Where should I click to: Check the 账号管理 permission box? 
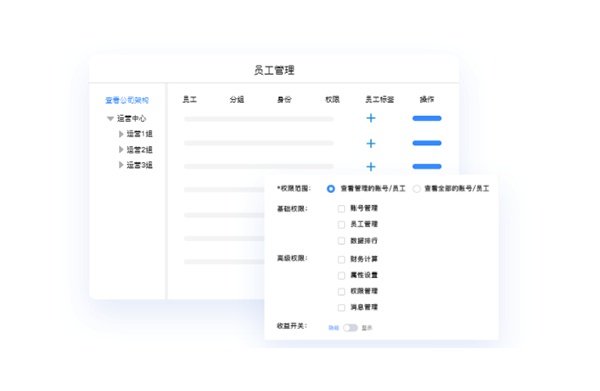pyautogui.click(x=341, y=209)
